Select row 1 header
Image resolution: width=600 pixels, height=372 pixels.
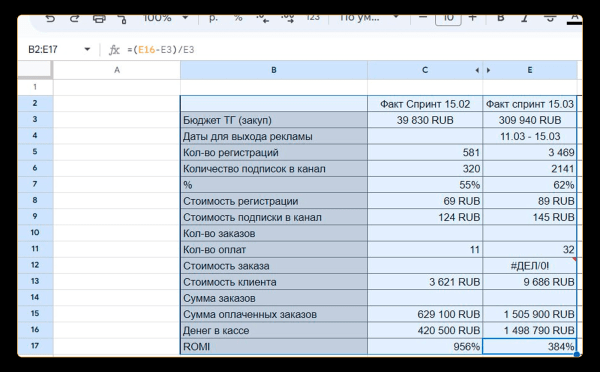(x=35, y=87)
